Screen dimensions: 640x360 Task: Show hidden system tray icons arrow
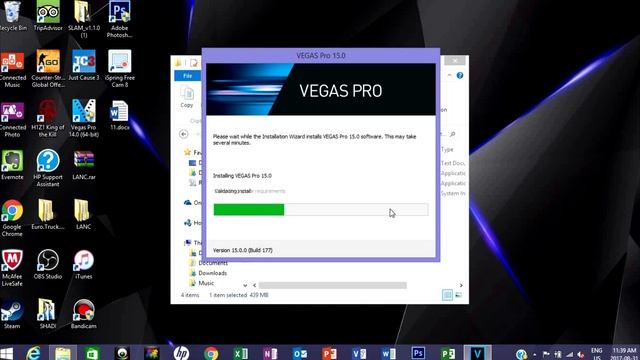tap(535, 354)
